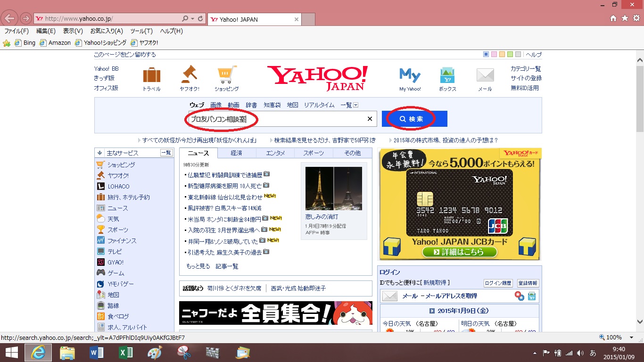Viewport: 644px width, 362px height.
Task: Click Eiffel Tower news thumbnail
Action: point(334,189)
